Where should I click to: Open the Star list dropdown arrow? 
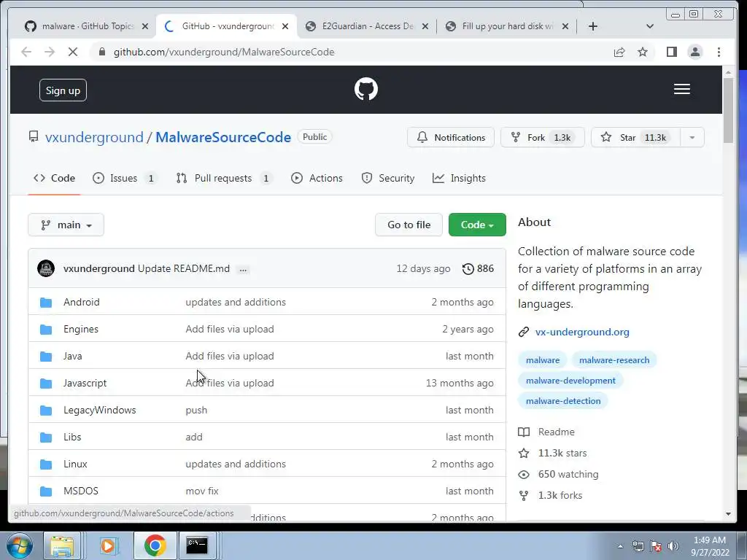click(692, 138)
